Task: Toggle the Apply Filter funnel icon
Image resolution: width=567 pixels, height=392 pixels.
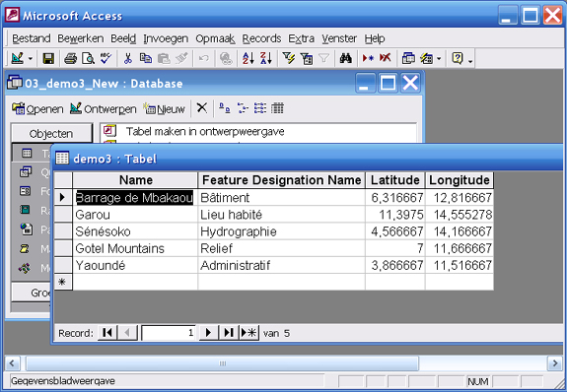Action: click(x=324, y=58)
